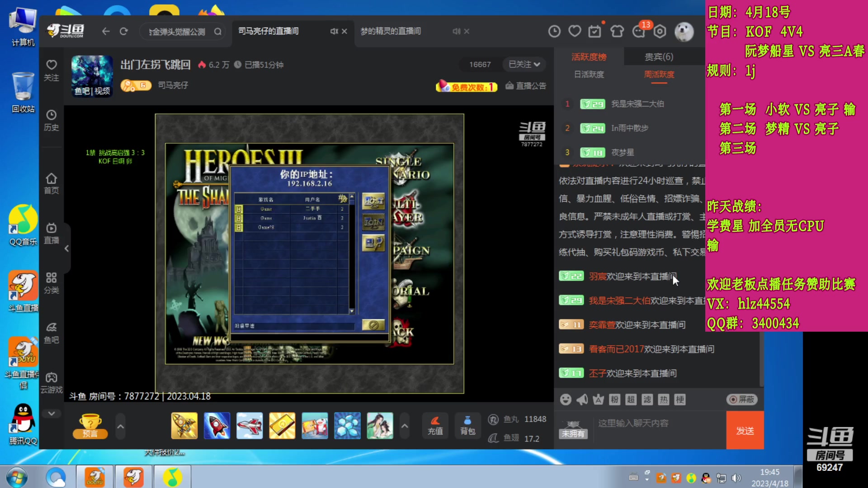Open the emoji picker in chat
868x488 pixels.
click(x=566, y=399)
